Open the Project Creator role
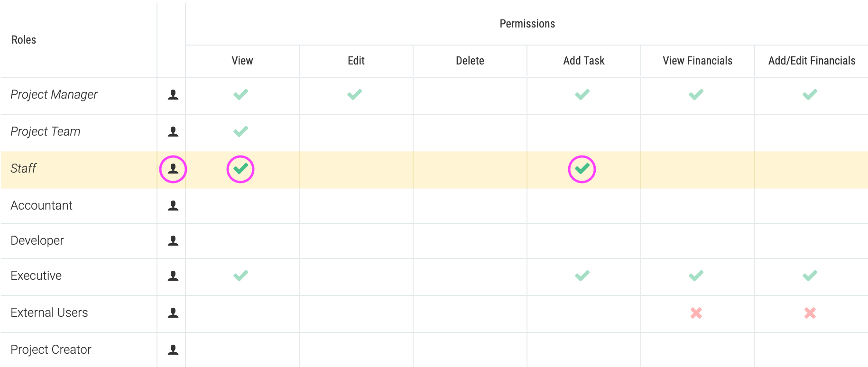 [51, 350]
